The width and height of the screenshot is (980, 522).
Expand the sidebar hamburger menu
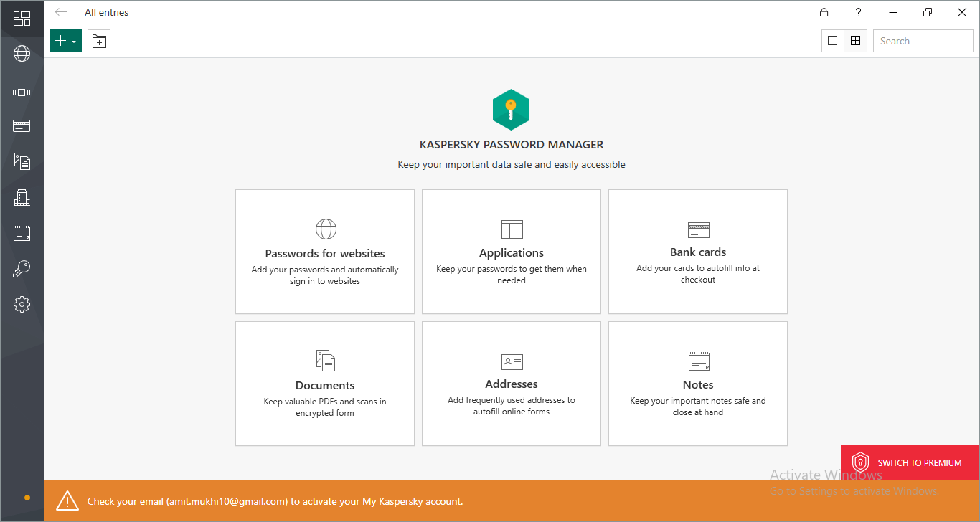[x=21, y=502]
